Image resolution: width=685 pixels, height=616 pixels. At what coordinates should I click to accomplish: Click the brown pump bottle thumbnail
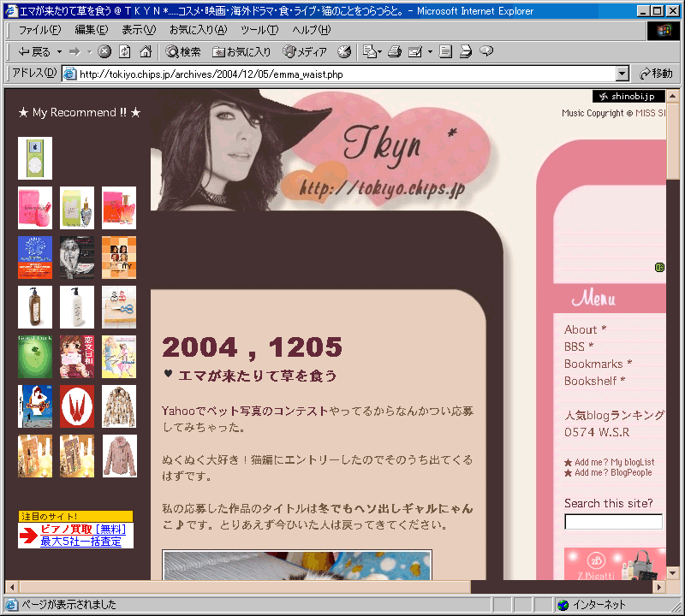(x=35, y=307)
